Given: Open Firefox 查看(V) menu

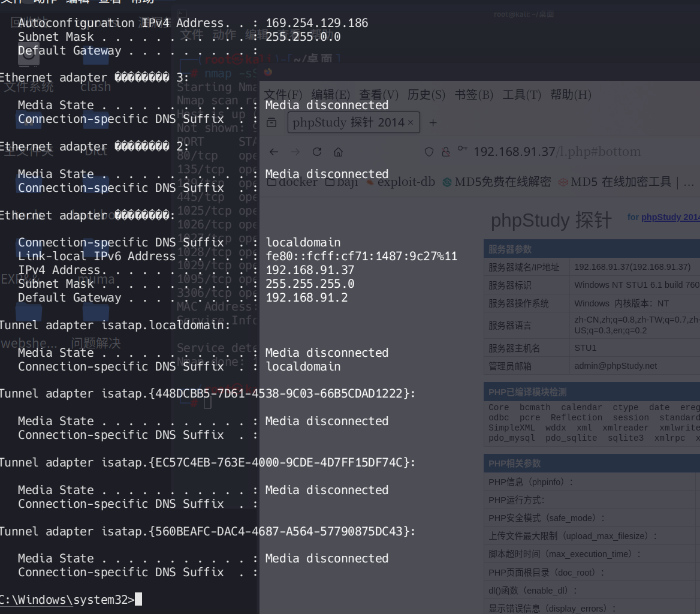Looking at the screenshot, I should tap(379, 95).
